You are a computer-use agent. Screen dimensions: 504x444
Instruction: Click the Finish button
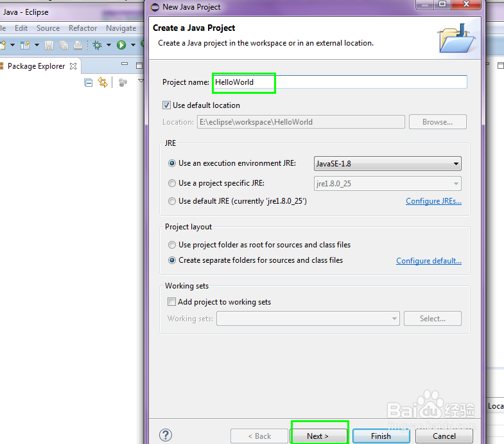(381, 436)
